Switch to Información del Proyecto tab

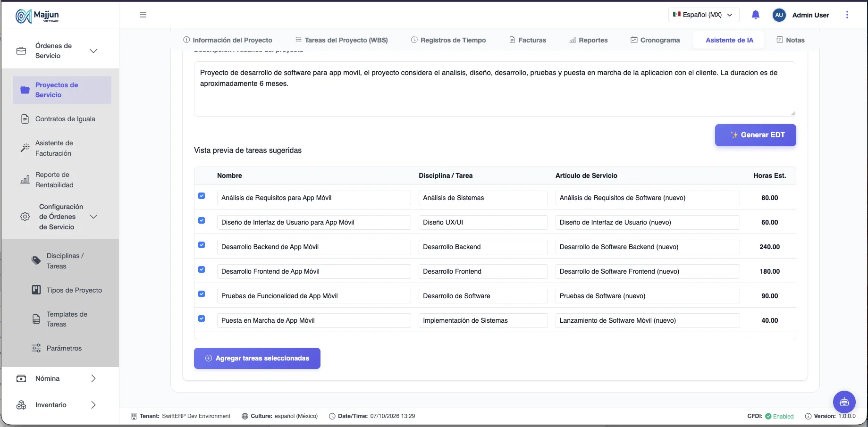point(228,40)
